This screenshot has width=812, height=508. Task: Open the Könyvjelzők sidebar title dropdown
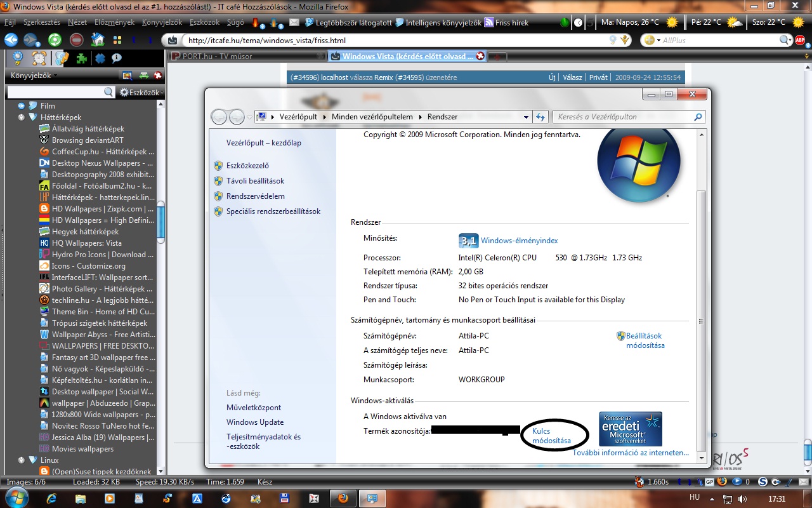[x=34, y=76]
